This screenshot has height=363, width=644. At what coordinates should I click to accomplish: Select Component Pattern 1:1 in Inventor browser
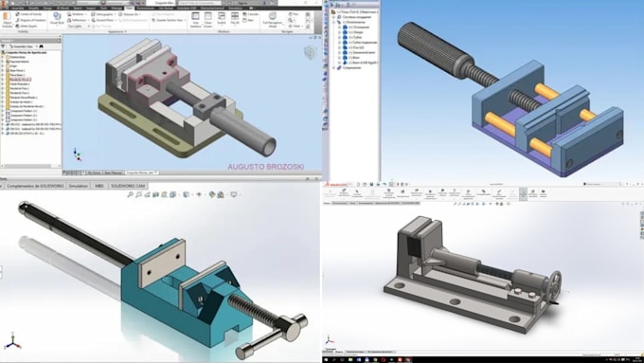(x=24, y=111)
